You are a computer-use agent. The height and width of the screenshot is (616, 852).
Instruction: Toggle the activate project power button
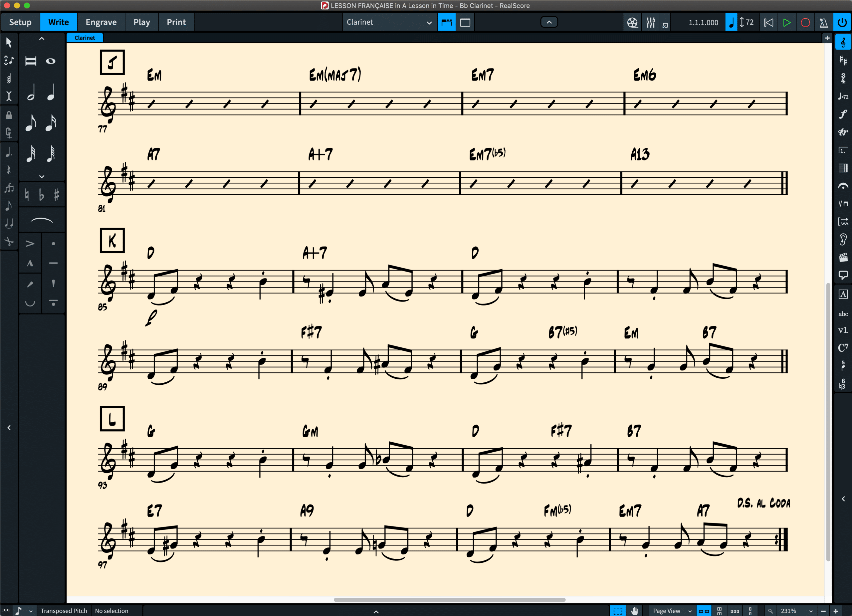(x=842, y=23)
